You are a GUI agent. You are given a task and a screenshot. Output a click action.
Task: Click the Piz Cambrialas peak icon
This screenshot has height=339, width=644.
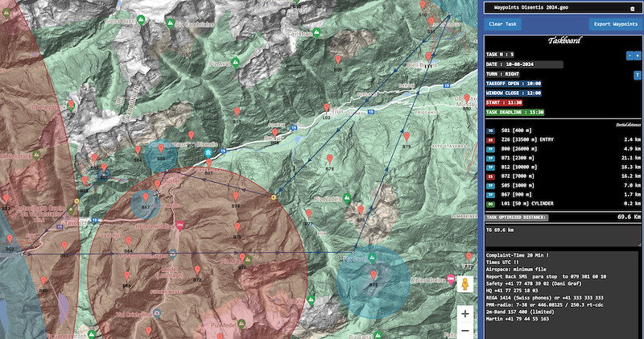coord(170,23)
